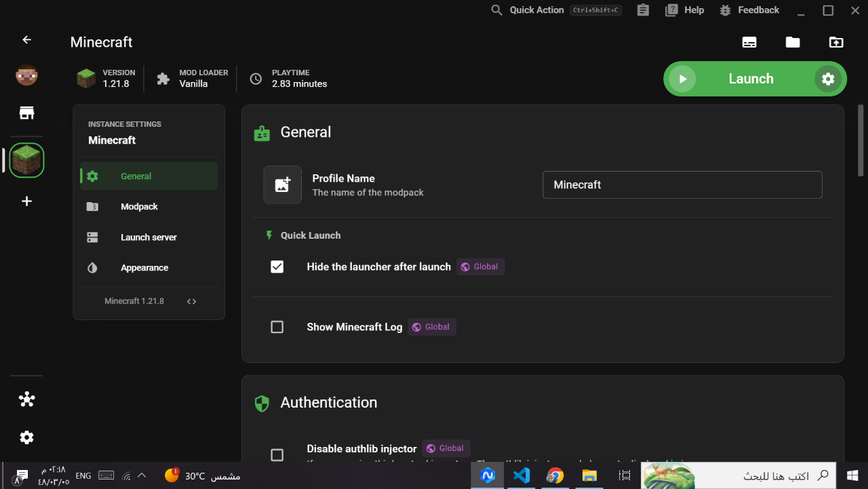Enable Show Minecraft Log checkbox
The height and width of the screenshot is (489, 868).
(x=277, y=327)
